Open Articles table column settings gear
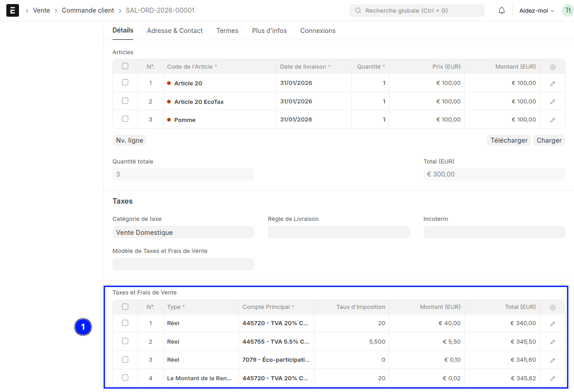Viewport: 574px width, 392px height. coord(552,67)
